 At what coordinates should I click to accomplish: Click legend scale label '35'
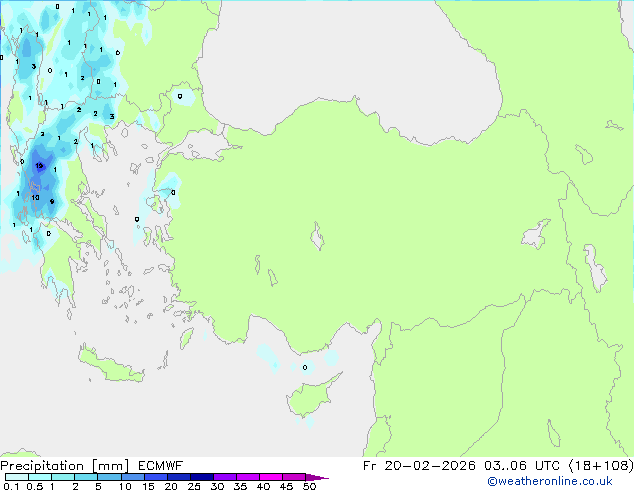(x=240, y=486)
